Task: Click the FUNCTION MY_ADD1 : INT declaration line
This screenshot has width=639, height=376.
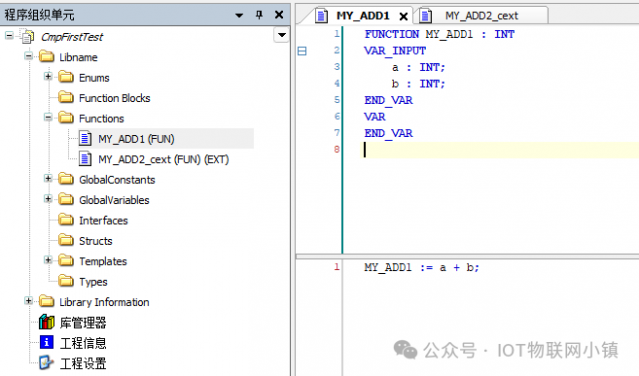Action: click(439, 34)
